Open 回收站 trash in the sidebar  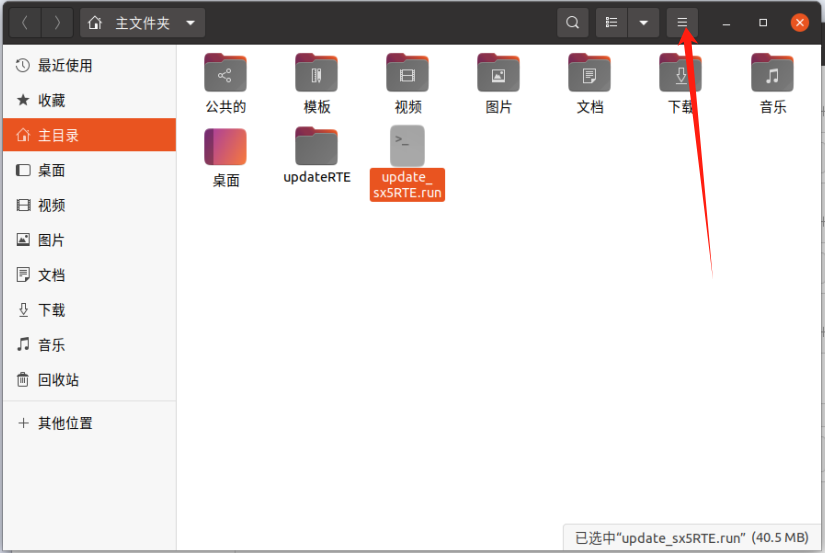(89, 379)
